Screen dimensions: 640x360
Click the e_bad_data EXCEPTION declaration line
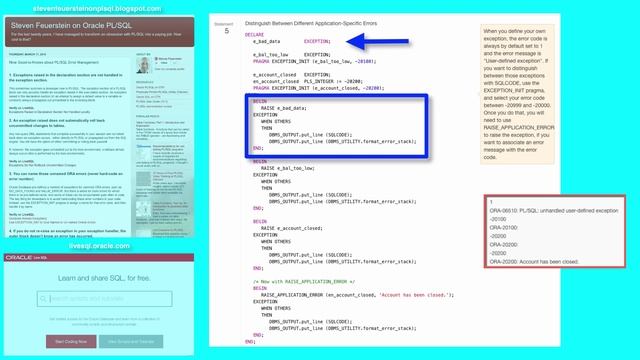[292, 41]
